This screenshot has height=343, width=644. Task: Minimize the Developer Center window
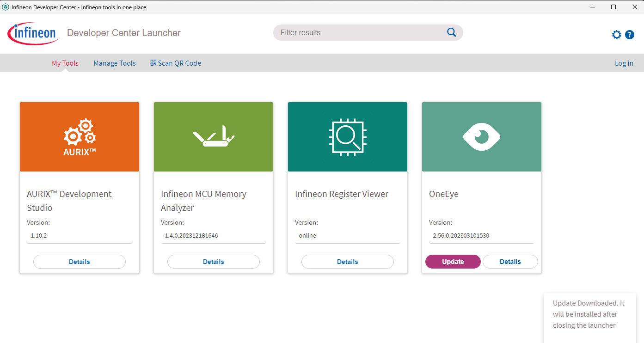tap(592, 7)
